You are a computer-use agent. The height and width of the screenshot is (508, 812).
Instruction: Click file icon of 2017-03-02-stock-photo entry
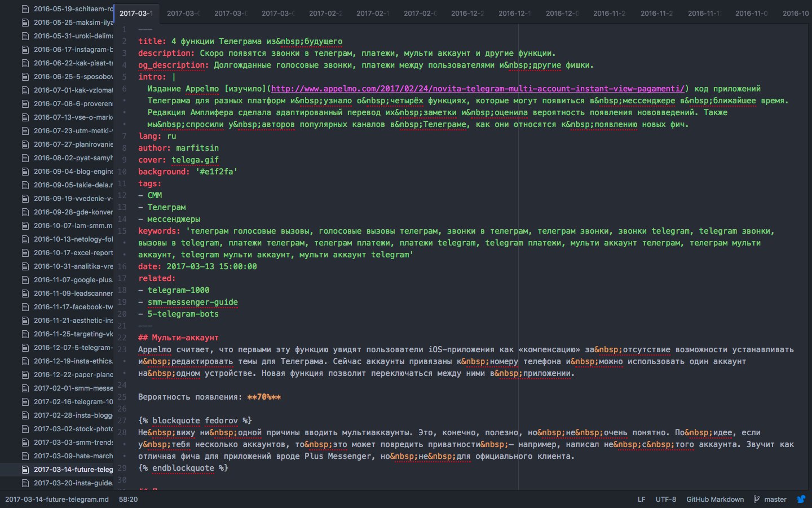pyautogui.click(x=25, y=428)
